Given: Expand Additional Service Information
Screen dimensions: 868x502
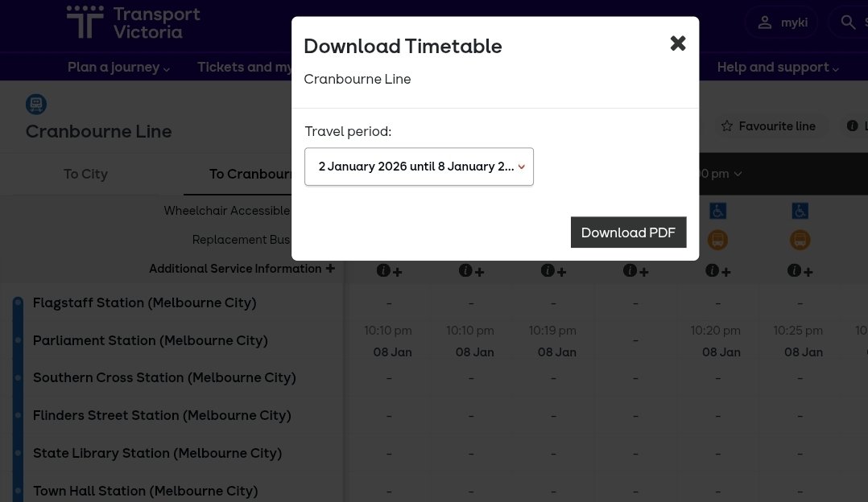Looking at the screenshot, I should pyautogui.click(x=330, y=268).
